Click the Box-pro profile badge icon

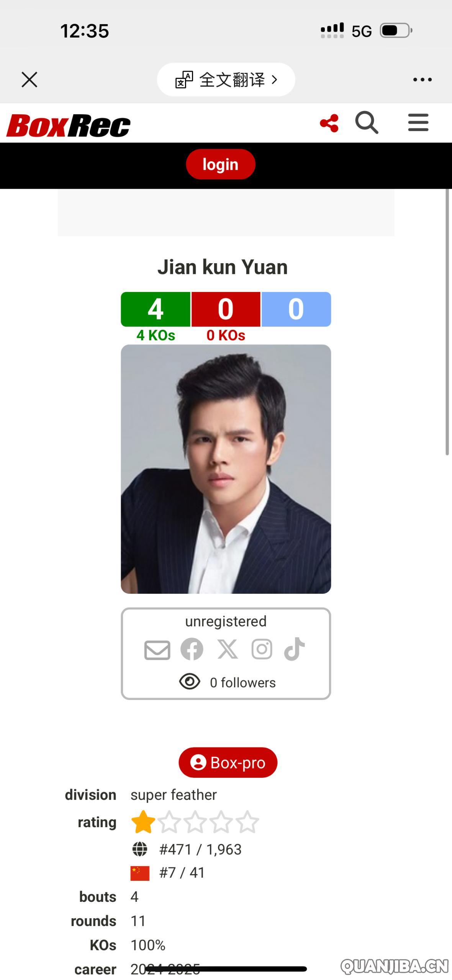pos(199,762)
